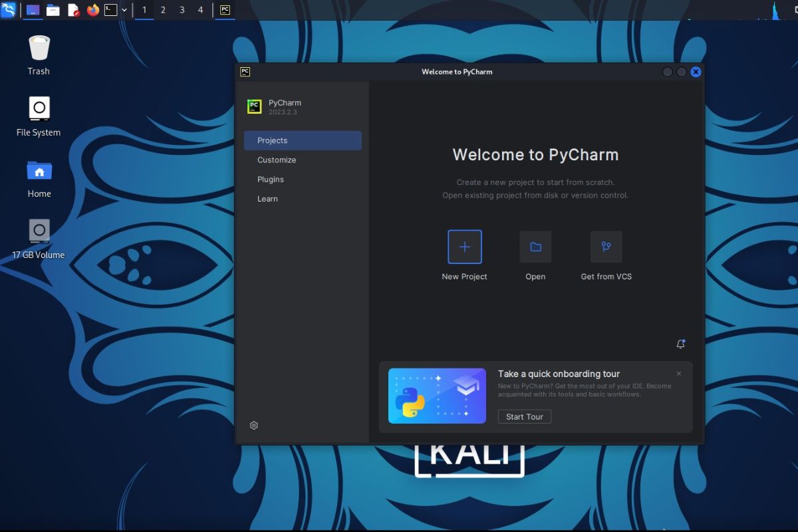Launch Firefox from the taskbar
This screenshot has width=798, height=532.
coord(92,10)
